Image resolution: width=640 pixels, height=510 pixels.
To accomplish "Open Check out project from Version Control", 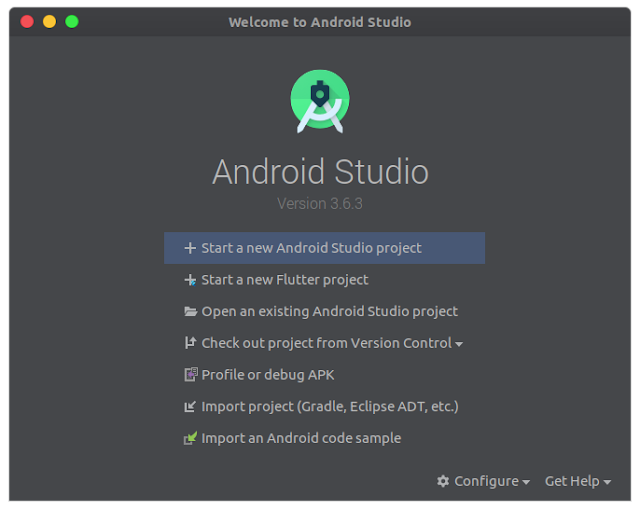I will click(x=323, y=344).
